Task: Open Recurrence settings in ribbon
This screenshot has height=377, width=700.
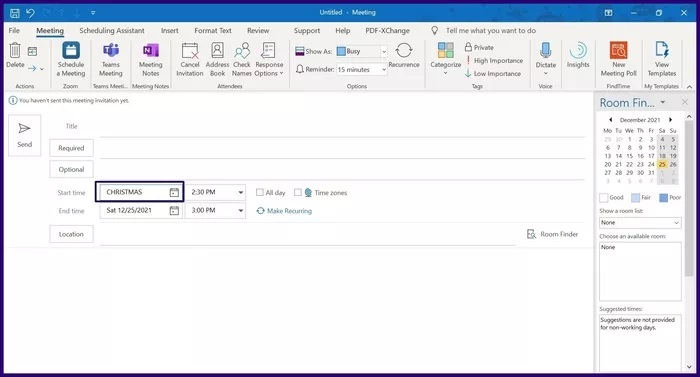Action: tap(404, 55)
